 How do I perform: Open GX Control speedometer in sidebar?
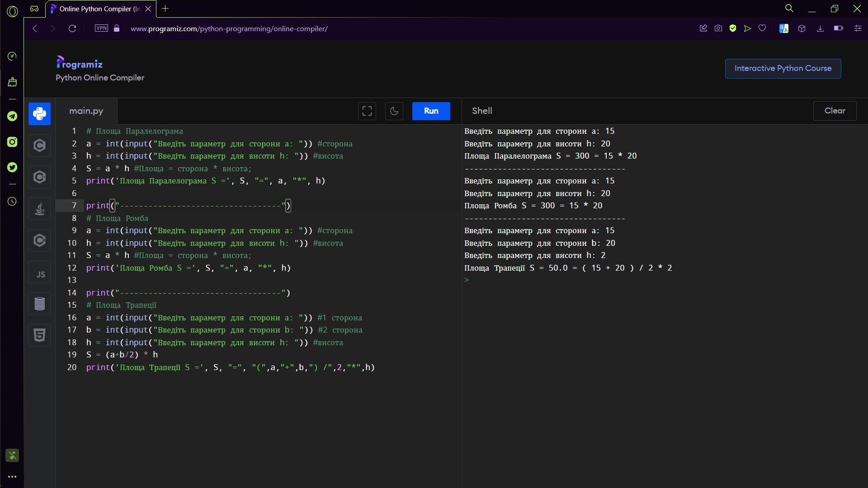tap(12, 56)
